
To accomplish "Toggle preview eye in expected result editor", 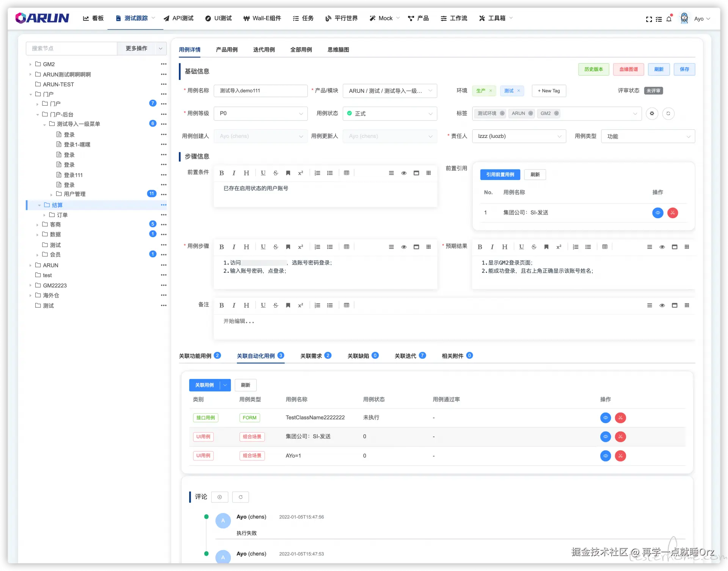I will tap(662, 247).
